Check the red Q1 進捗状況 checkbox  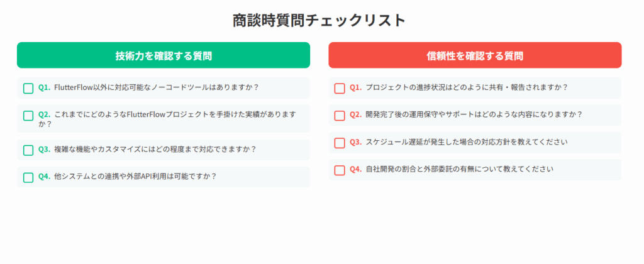[x=340, y=88]
